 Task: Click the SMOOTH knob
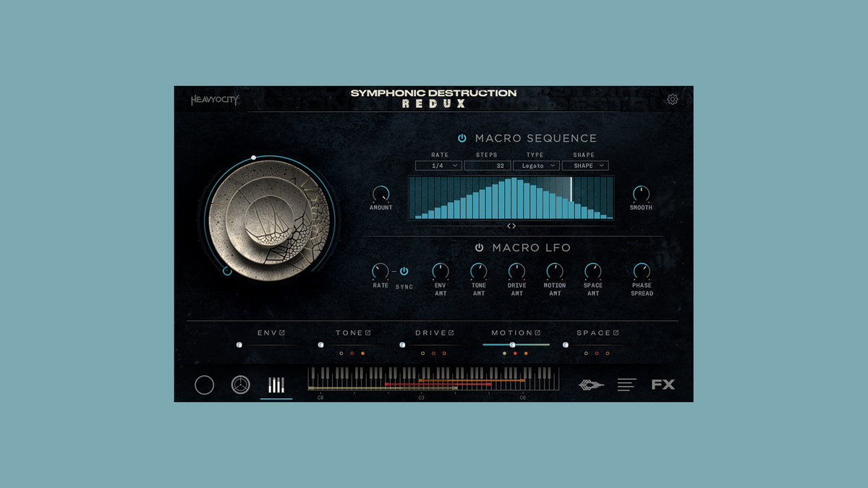[x=641, y=194]
